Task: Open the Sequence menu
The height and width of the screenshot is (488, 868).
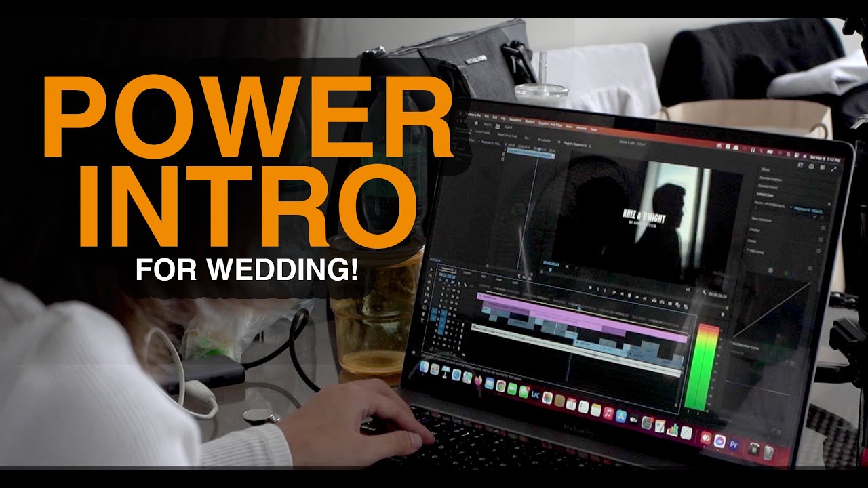Action: click(515, 120)
